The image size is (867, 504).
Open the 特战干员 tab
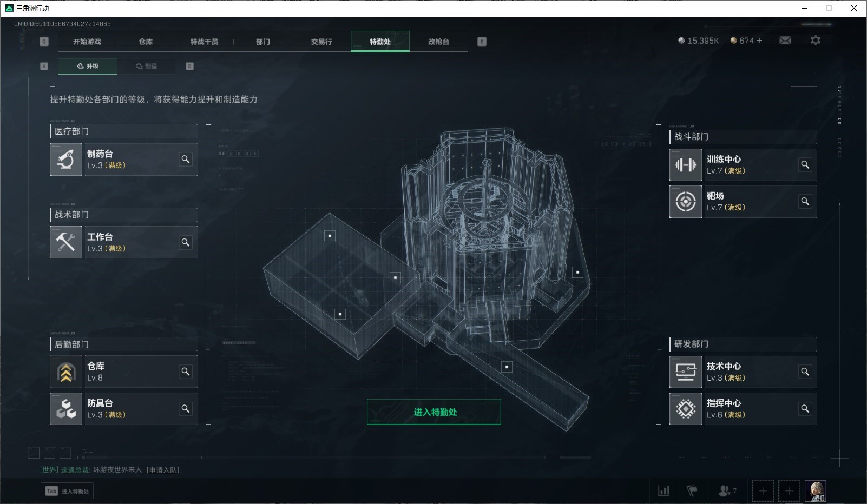coord(204,42)
